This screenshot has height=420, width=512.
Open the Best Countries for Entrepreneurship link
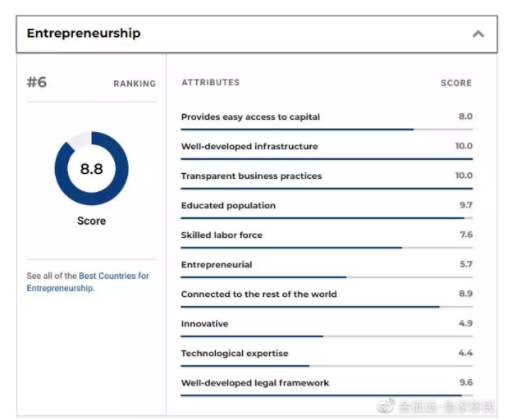(88, 282)
